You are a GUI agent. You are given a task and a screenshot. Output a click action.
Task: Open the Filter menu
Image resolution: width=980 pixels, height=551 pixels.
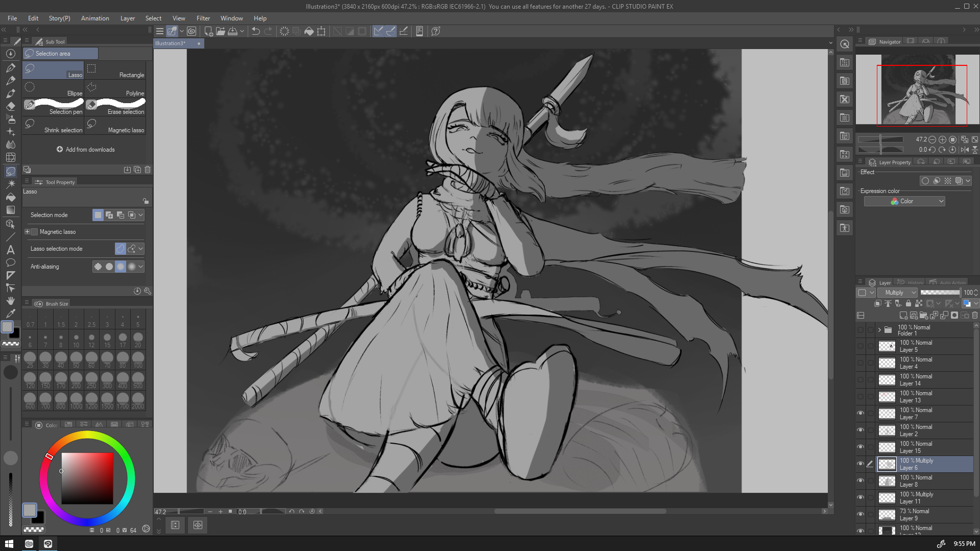tap(203, 18)
